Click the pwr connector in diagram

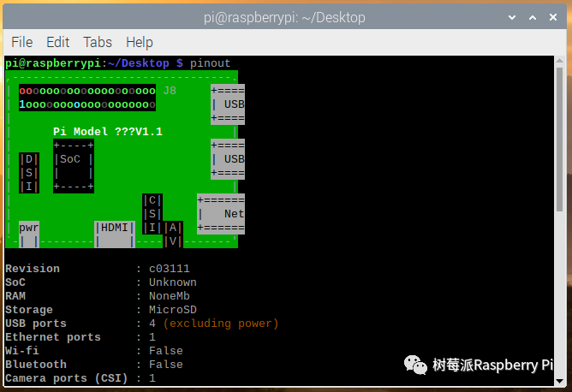(x=29, y=228)
